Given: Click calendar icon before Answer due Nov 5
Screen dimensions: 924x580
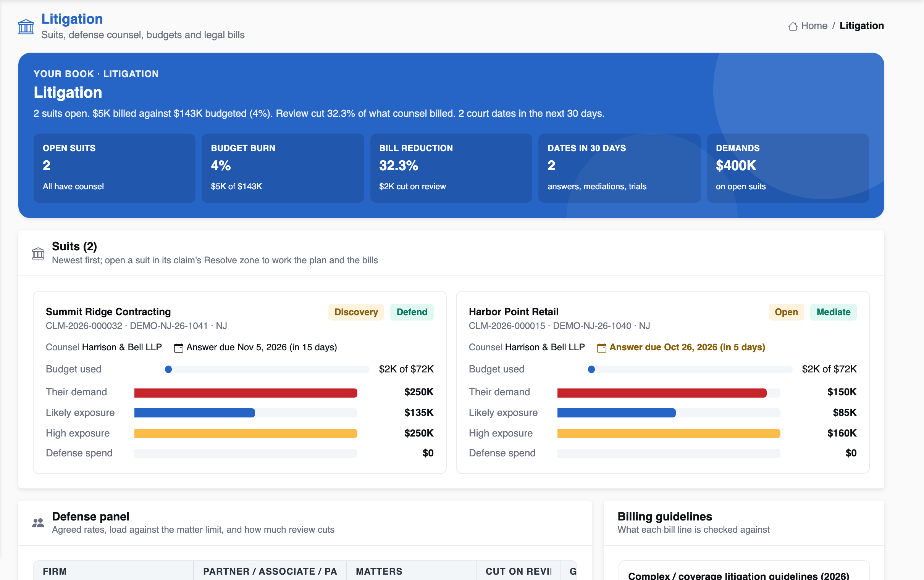Looking at the screenshot, I should [178, 348].
